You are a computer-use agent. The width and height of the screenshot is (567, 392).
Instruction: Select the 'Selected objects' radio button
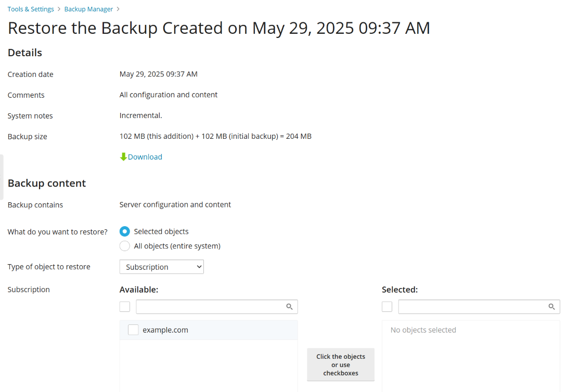pyautogui.click(x=125, y=231)
